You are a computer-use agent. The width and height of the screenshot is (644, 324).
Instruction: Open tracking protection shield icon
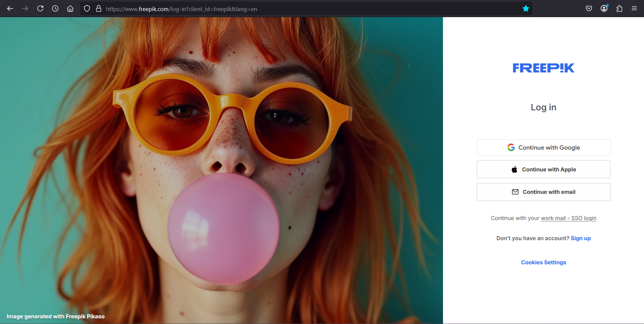(87, 9)
